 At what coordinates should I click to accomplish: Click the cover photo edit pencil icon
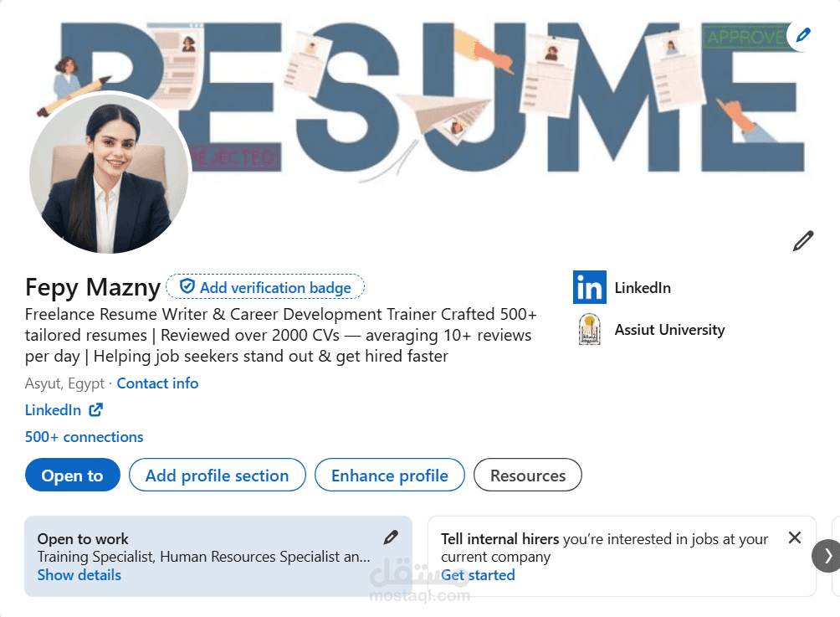click(x=803, y=35)
